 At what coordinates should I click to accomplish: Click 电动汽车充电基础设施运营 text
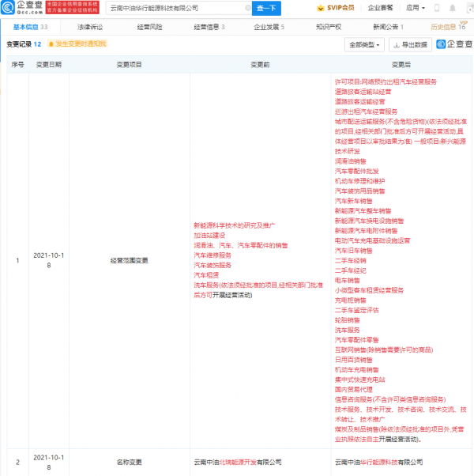click(x=372, y=240)
